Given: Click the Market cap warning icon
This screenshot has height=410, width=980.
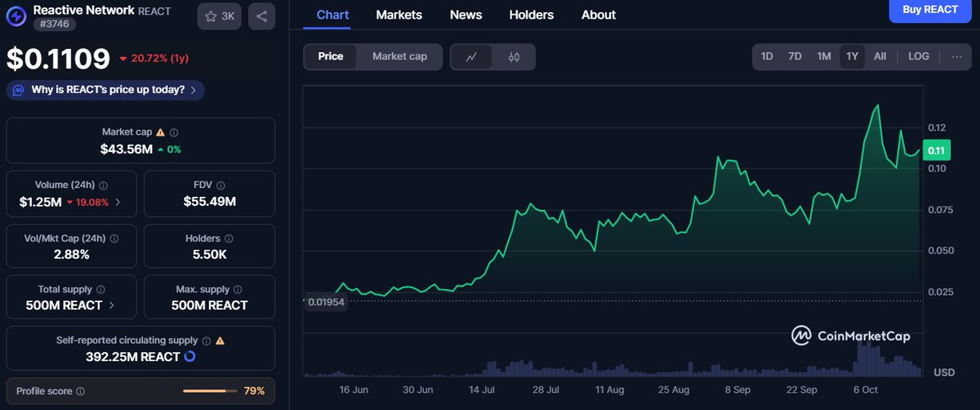Looking at the screenshot, I should pyautogui.click(x=161, y=131).
